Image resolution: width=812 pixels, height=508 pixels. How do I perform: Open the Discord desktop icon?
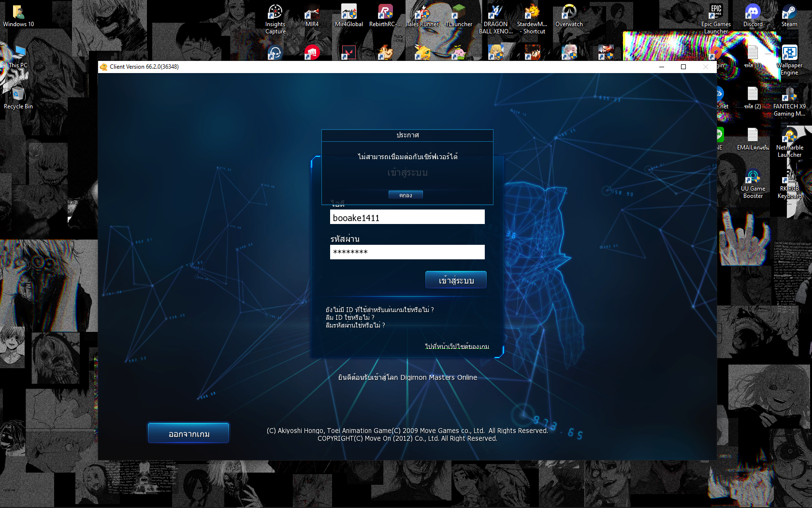point(753,15)
